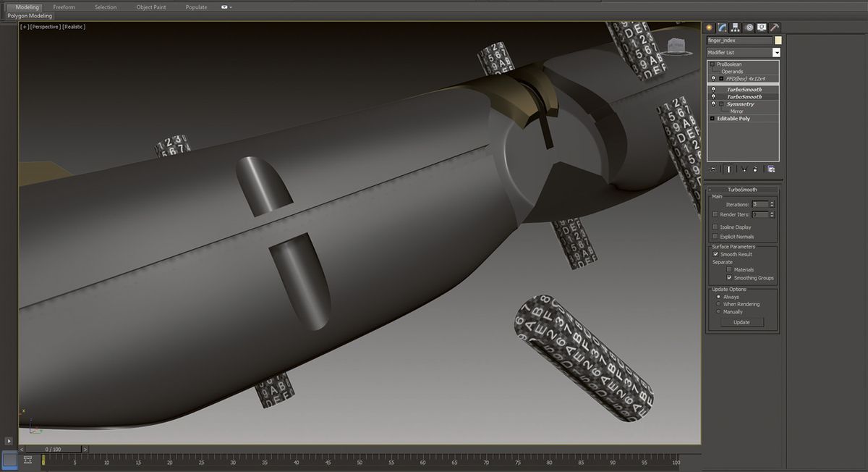Switch to the Freeform ribbon tab
The width and height of the screenshot is (868, 472).
coord(64,7)
